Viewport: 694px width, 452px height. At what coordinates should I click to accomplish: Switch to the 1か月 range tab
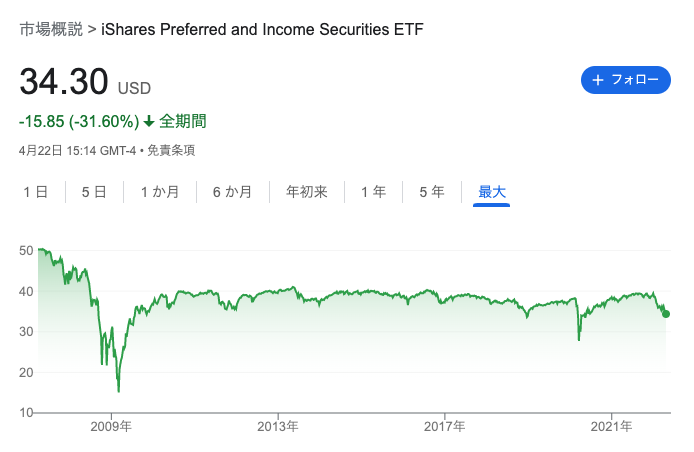pos(160,192)
